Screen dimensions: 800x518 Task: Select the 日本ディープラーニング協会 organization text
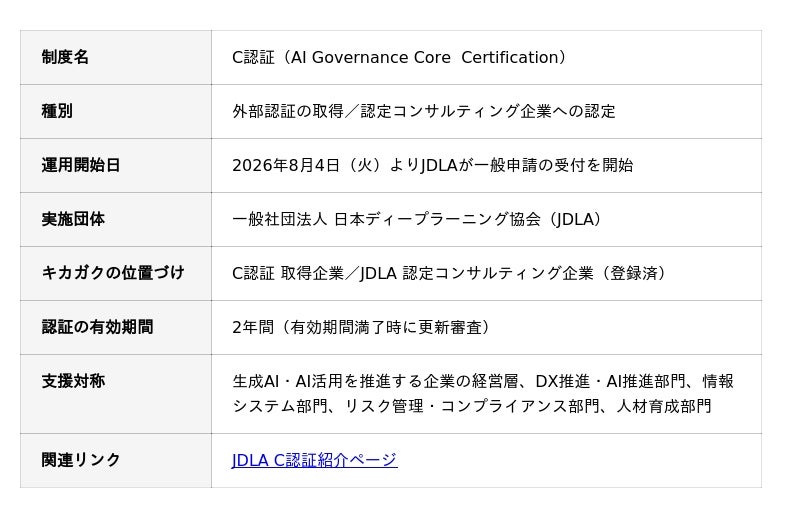437,219
